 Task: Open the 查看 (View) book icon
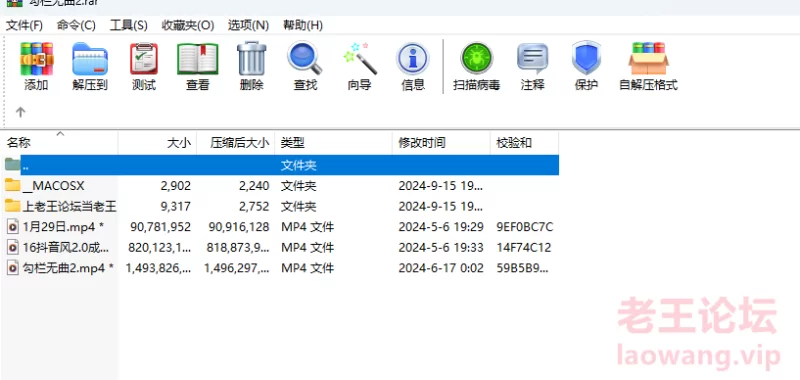coord(197,59)
